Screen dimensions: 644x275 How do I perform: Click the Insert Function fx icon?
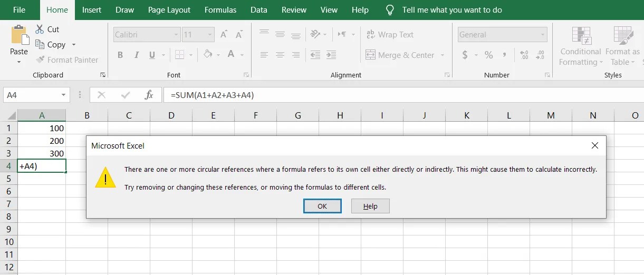click(149, 95)
